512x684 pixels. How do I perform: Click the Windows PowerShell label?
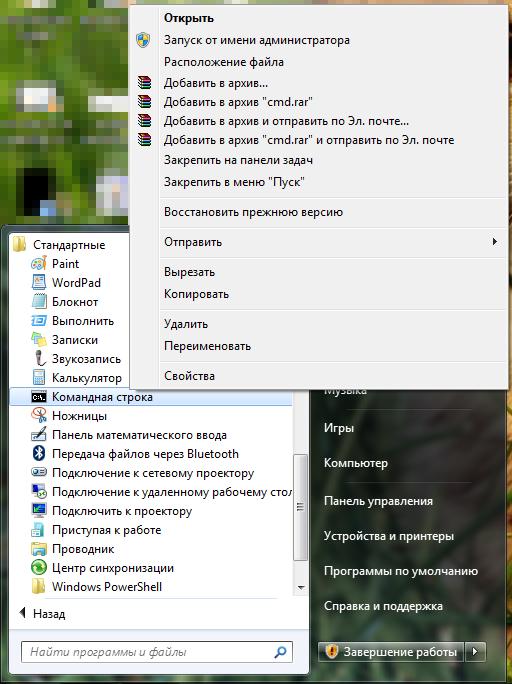click(107, 587)
